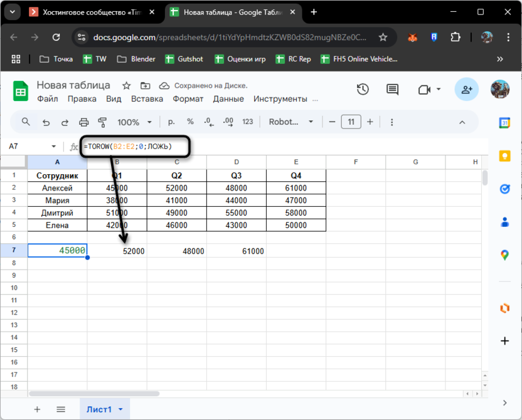Star the document Новая таблица
Image resolution: width=522 pixels, height=420 pixels.
(x=126, y=86)
